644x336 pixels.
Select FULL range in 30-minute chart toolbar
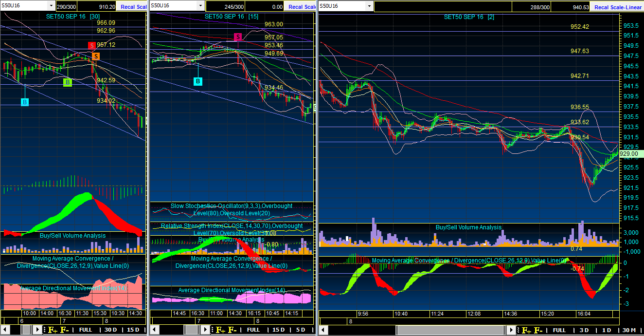pos(85,330)
